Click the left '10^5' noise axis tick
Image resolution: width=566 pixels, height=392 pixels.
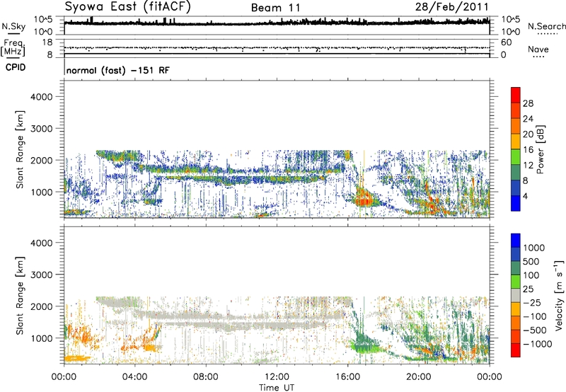(x=43, y=20)
